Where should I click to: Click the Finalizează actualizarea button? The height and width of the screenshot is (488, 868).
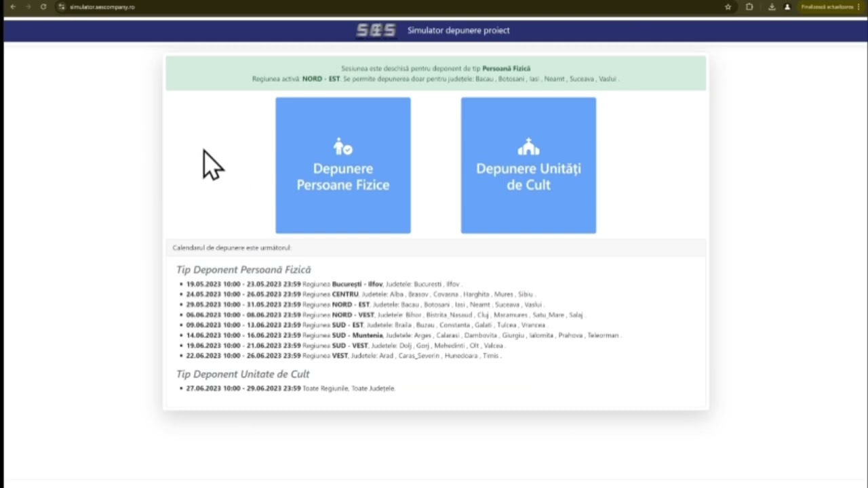tap(830, 7)
